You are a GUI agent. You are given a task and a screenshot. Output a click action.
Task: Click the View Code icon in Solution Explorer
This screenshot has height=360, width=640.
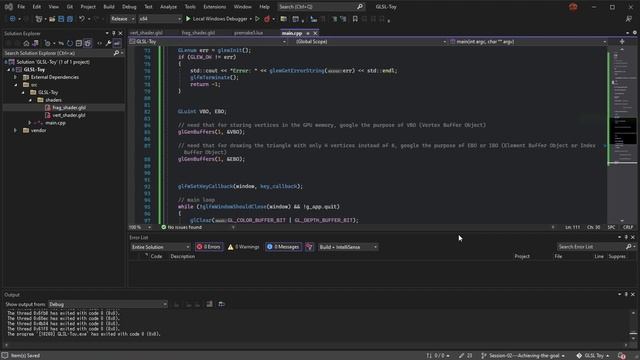99,43
